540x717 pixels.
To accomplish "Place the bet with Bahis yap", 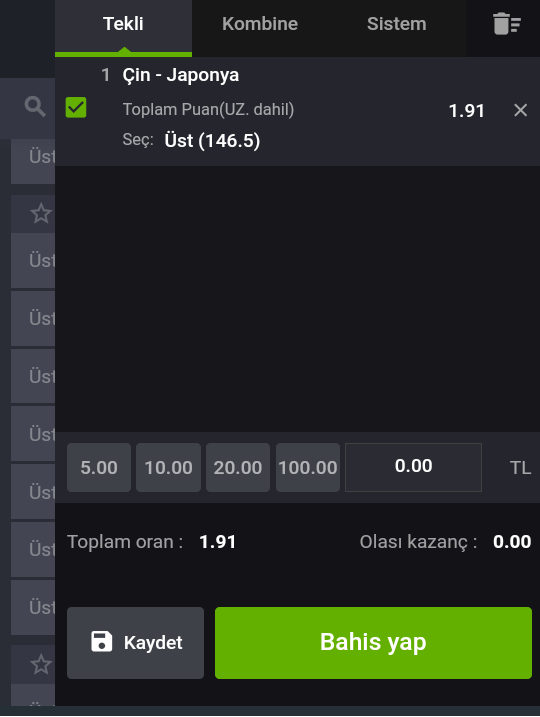I will (373, 642).
